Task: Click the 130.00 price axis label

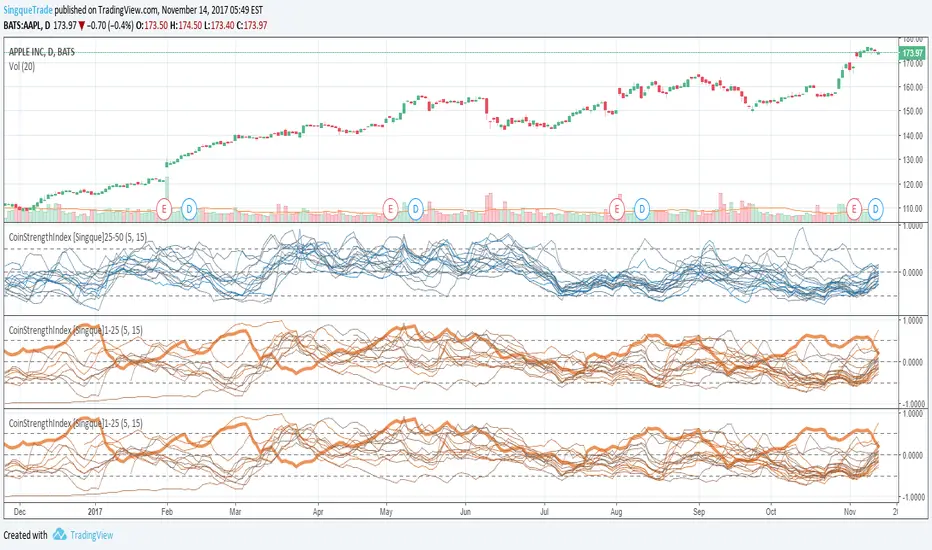Action: click(912, 160)
